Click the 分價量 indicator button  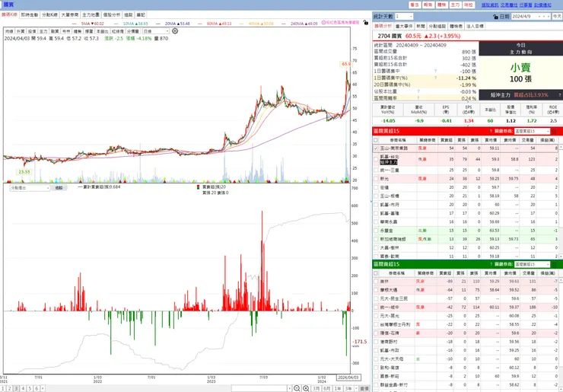133,31
